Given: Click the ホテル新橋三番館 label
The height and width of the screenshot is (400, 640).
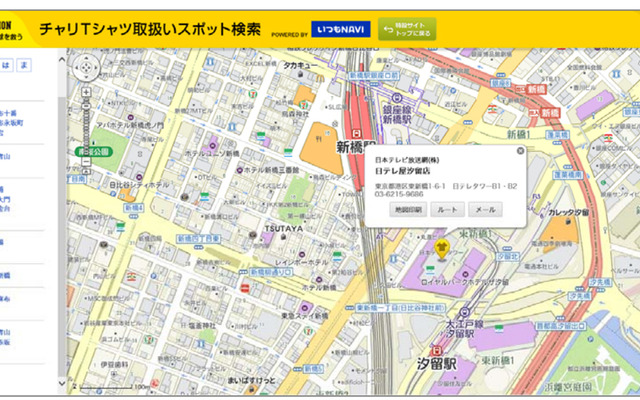Looking at the screenshot, I should (271, 170).
